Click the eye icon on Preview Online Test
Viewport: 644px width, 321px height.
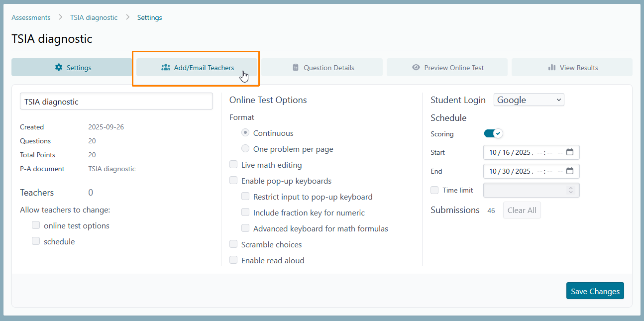416,68
